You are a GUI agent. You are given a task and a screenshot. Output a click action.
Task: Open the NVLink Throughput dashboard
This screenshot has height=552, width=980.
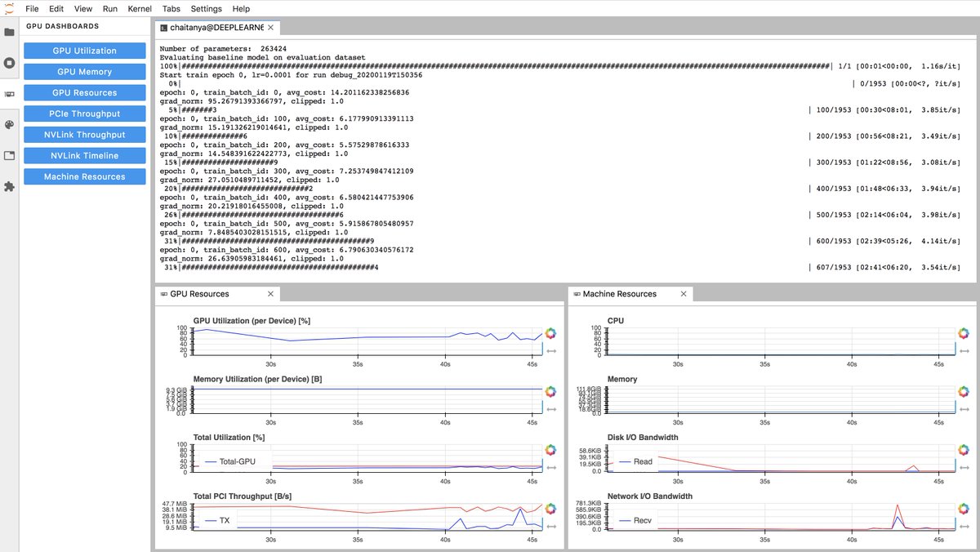85,135
